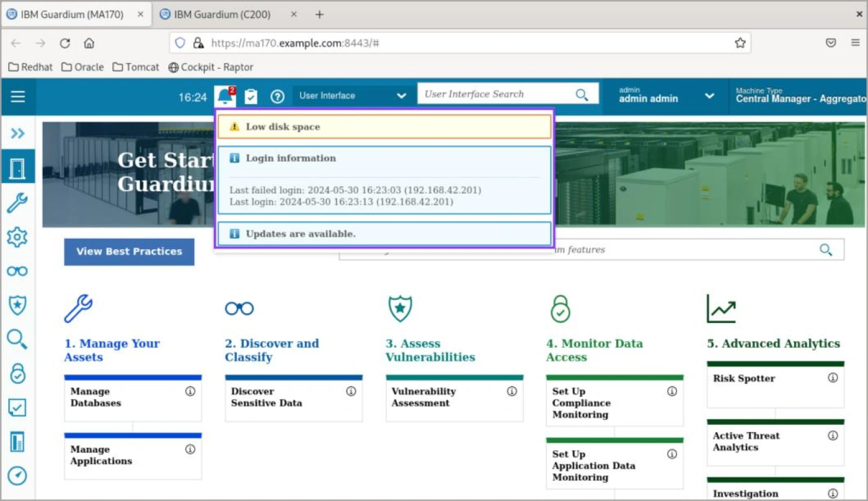This screenshot has width=868, height=501.
Task: Open the gear Manage sidebar icon
Action: (x=17, y=237)
